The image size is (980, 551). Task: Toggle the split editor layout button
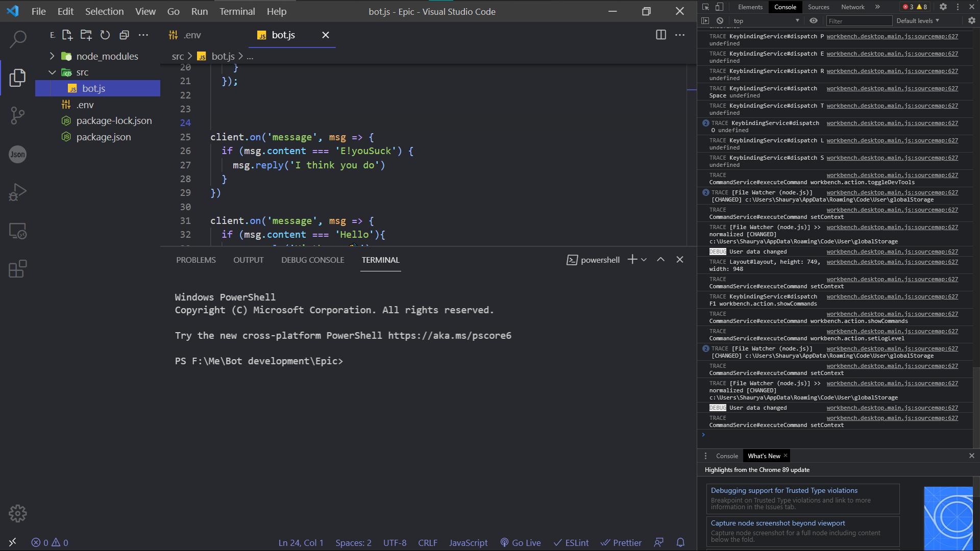click(x=661, y=35)
